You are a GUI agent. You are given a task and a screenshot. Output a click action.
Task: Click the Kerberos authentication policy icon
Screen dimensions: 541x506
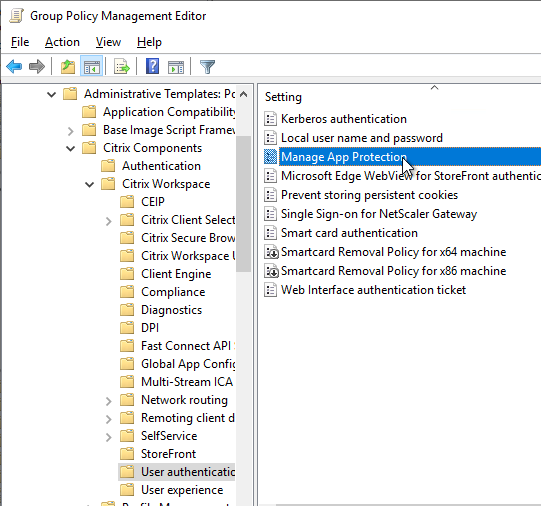(270, 119)
